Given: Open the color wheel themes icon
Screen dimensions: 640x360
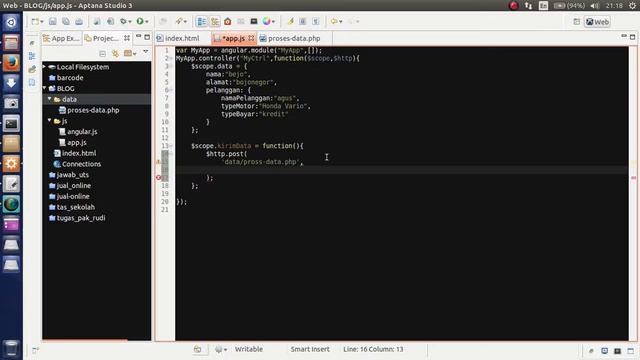Looking at the screenshot, I should 267,21.
